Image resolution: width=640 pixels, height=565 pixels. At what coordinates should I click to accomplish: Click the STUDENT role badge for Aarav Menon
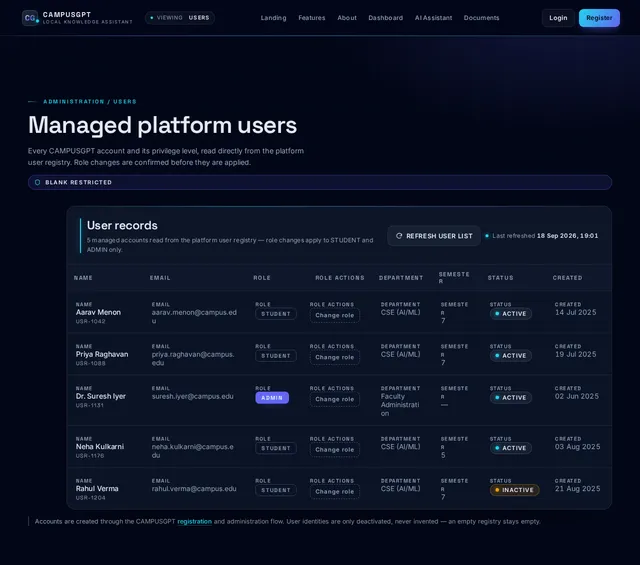(276, 314)
